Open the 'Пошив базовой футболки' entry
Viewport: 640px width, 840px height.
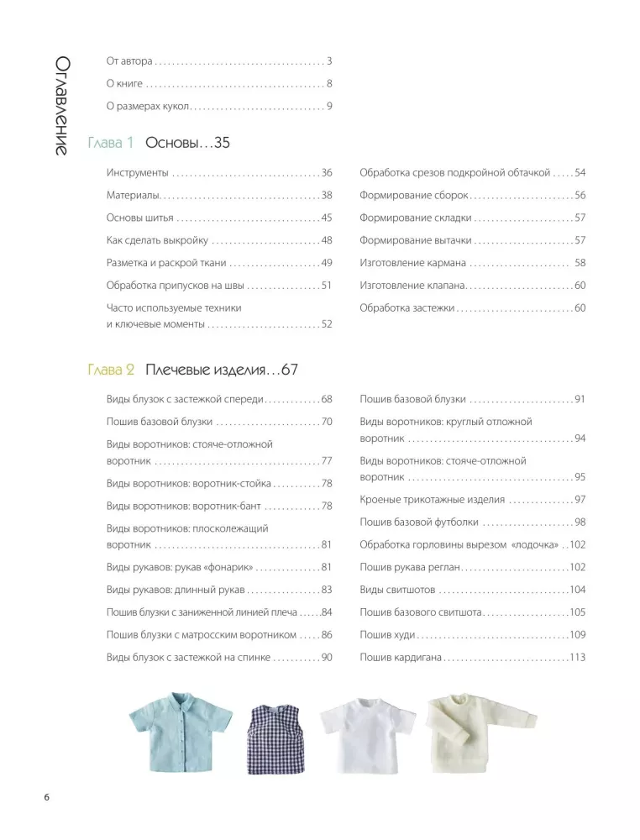click(472, 522)
